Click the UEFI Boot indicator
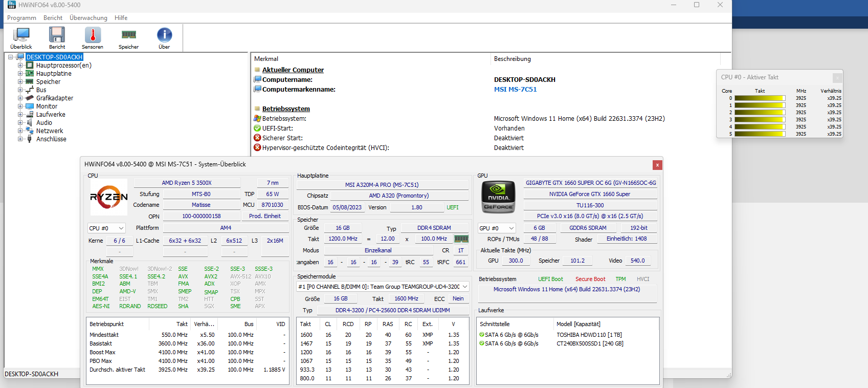 pyautogui.click(x=550, y=279)
